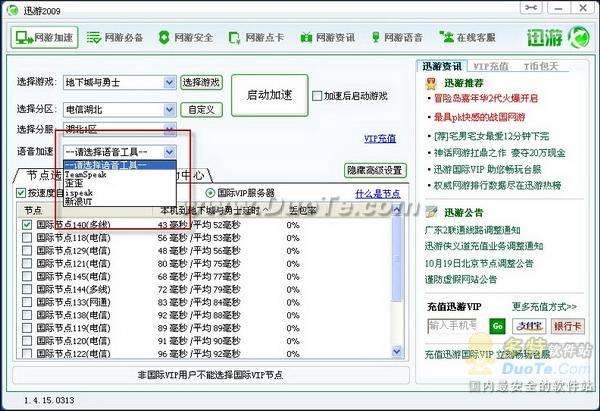Switch to the T币包天 tab

541,66
